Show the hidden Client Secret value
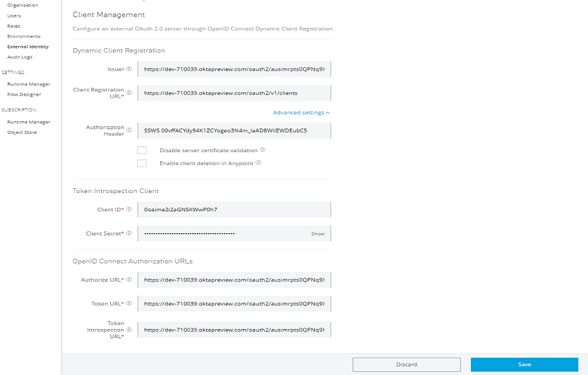Viewport: 588px width, 375px height. 318,234
